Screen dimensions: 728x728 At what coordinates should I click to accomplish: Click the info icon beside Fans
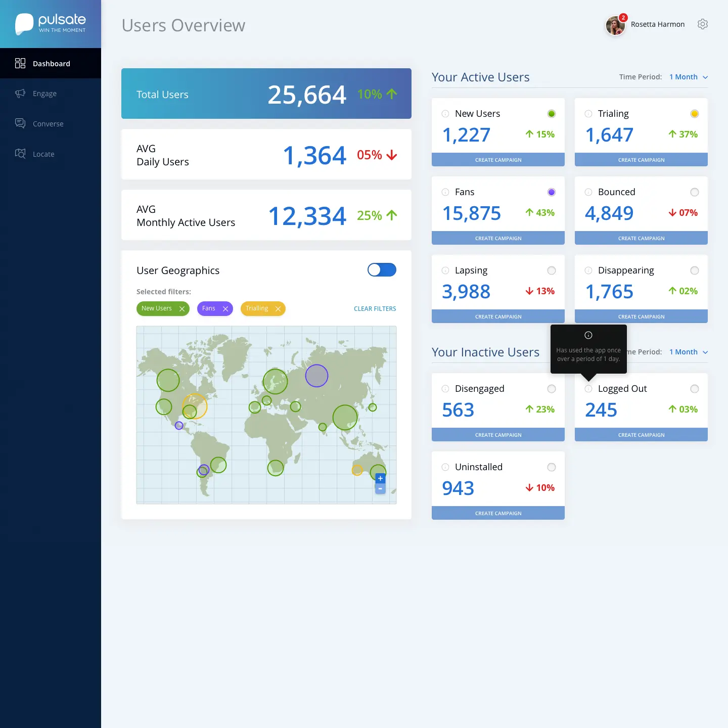(445, 192)
